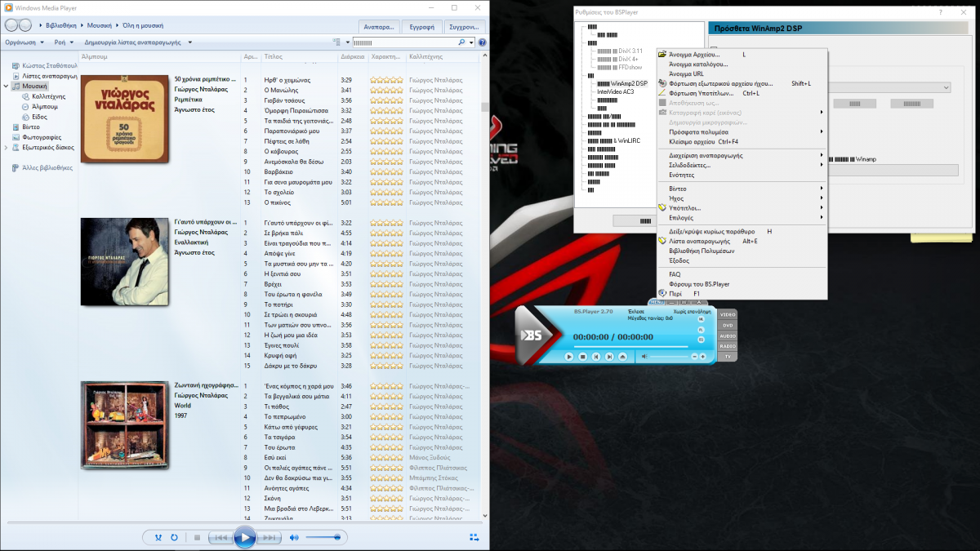
Task: Jump to next item in BS.Player
Action: point(609,357)
